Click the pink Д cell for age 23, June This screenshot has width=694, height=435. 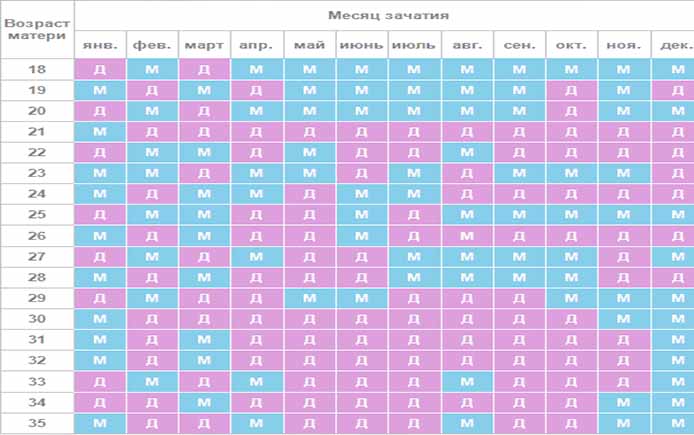point(362,173)
